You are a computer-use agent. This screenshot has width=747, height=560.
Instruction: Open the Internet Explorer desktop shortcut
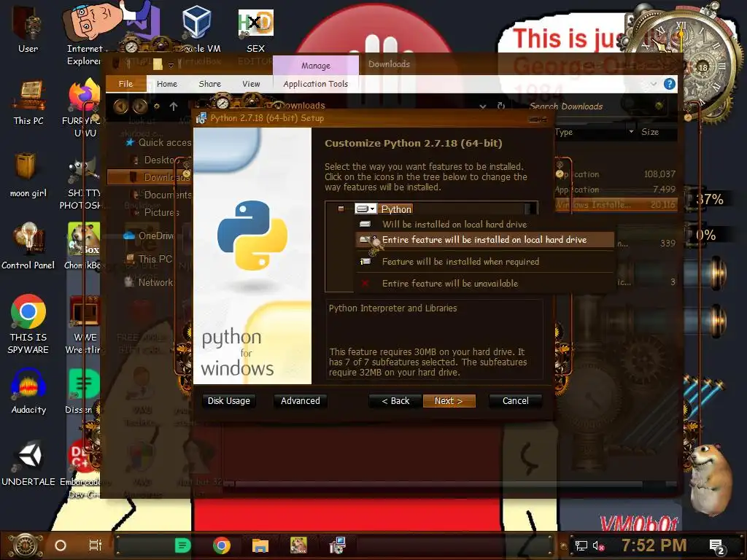(85, 34)
